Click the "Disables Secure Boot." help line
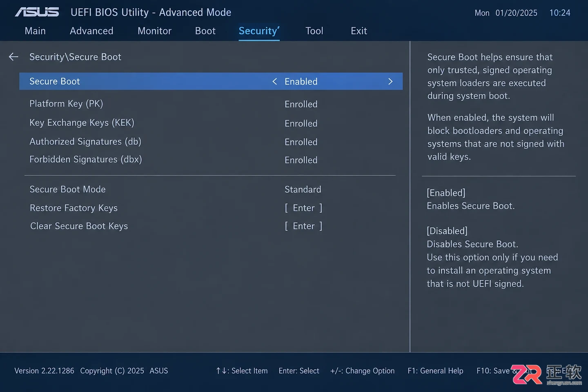Screen dimensions: 588x392 coord(472,244)
